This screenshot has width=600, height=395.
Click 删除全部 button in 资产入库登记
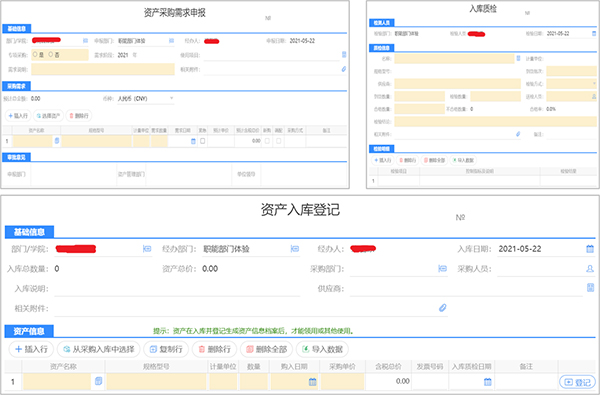click(266, 349)
